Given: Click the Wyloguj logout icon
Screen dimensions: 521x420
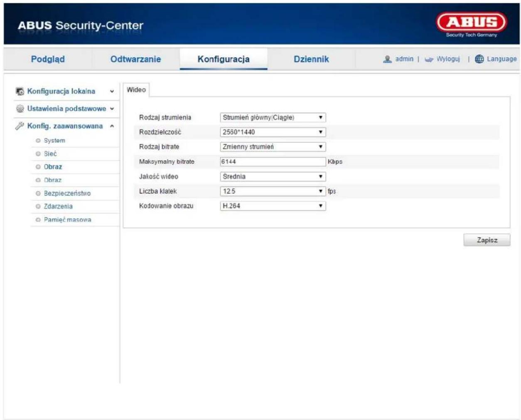Looking at the screenshot, I should (429, 59).
